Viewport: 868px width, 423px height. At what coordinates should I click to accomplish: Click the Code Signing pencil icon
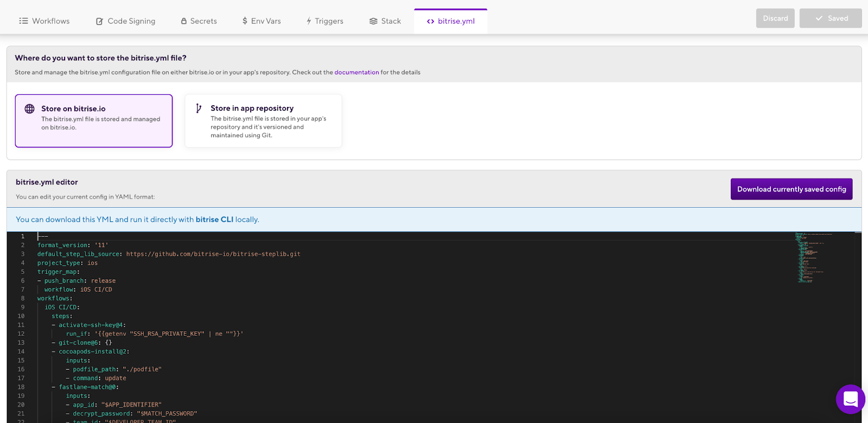(x=100, y=21)
